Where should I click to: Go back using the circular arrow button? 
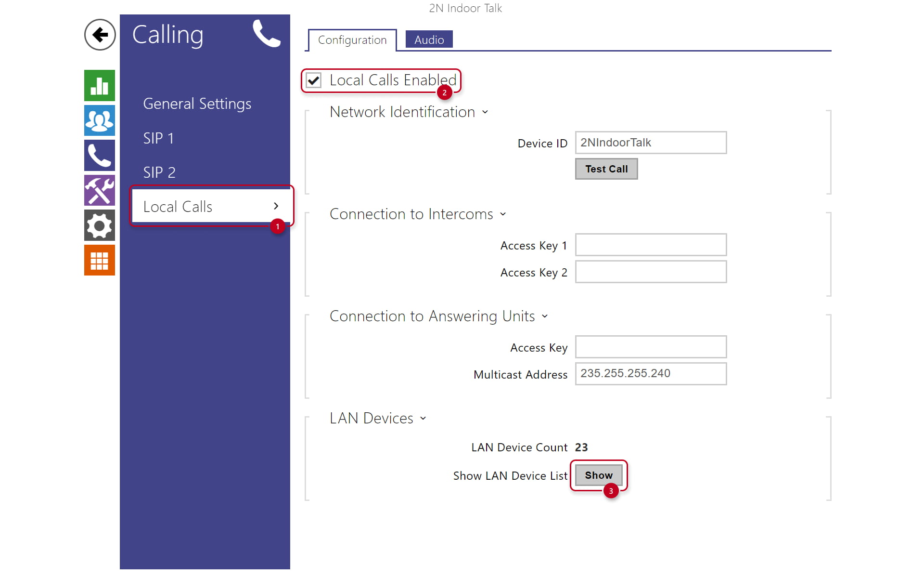pos(100,35)
